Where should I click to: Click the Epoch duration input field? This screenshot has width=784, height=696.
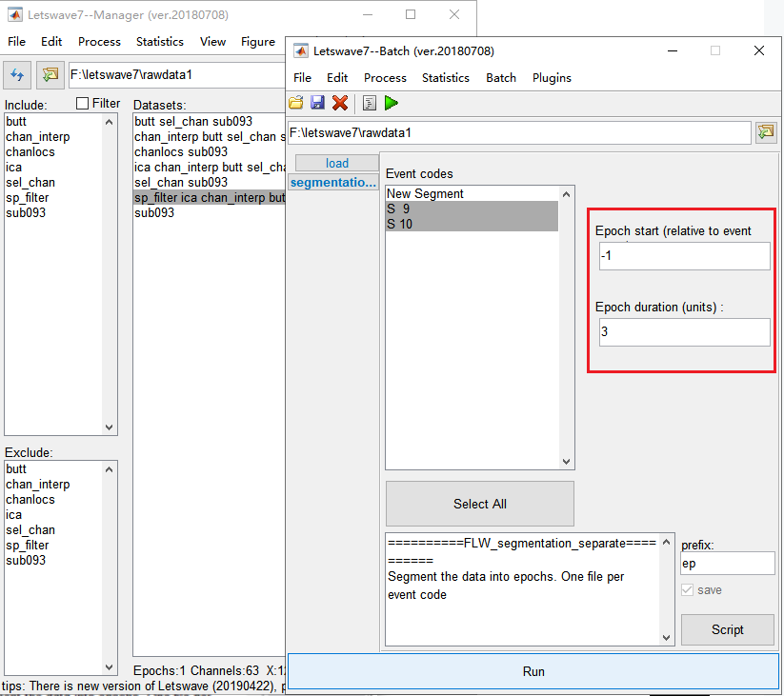pos(685,331)
